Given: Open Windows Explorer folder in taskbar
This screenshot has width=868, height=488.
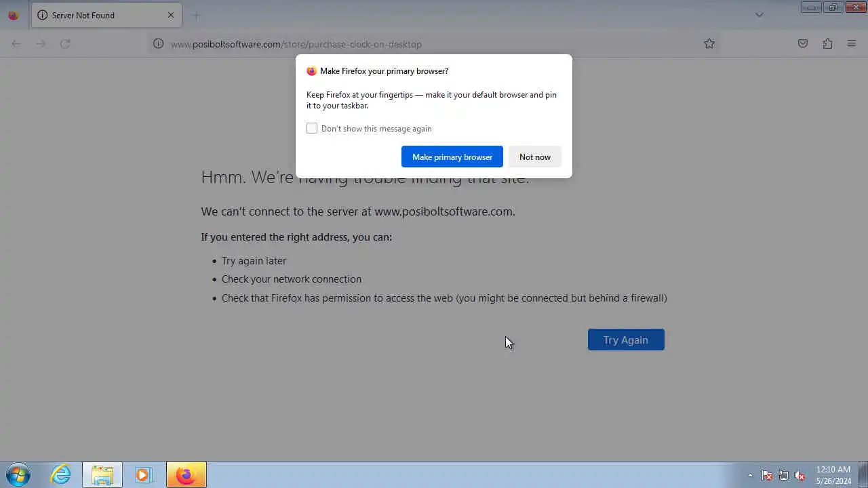Looking at the screenshot, I should coord(102,474).
